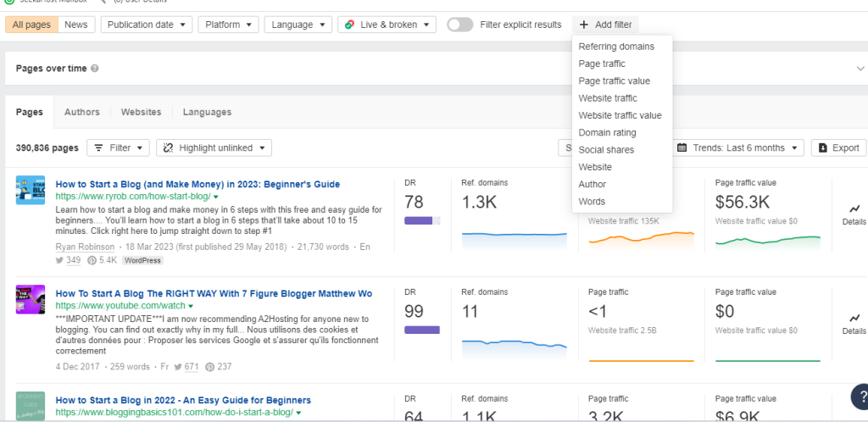The width and height of the screenshot is (868, 422).
Task: Open the Filter dropdown under Pages
Action: (x=119, y=147)
